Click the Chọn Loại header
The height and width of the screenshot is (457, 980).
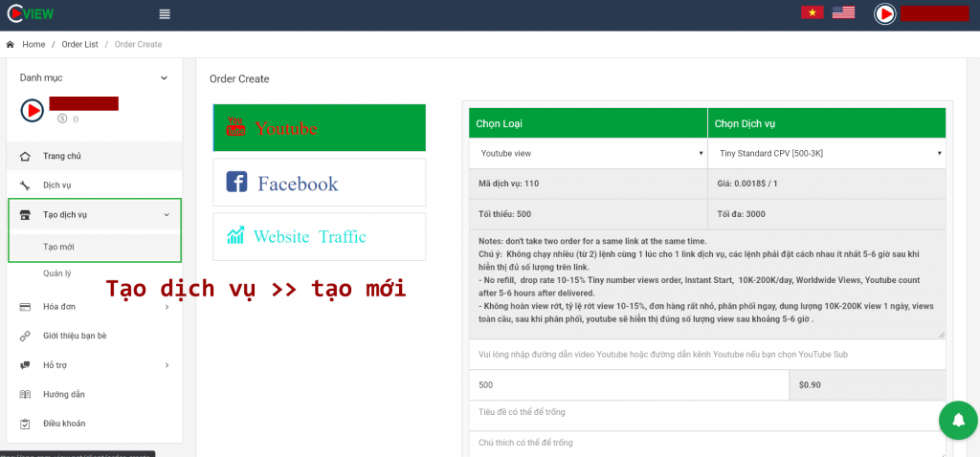click(x=589, y=123)
